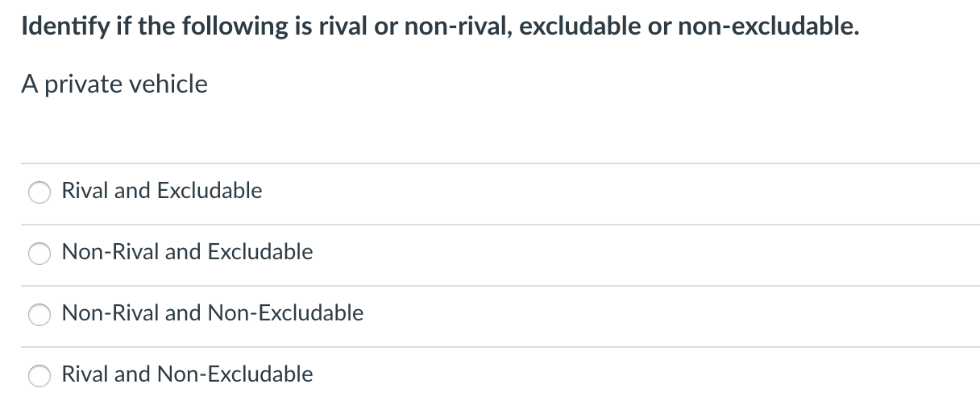This screenshot has height=409, width=980.
Task: Pick the "Non-Rival and Non-Excludable" radio button
Action: point(39,316)
